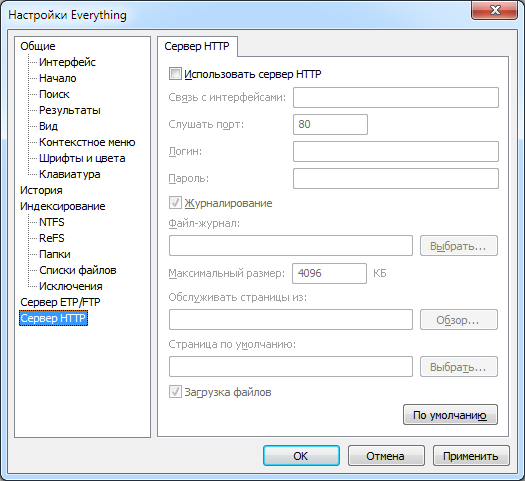Click the Максимальный размер field 4096
Screen dimensions: 525x481
[x=329, y=273]
